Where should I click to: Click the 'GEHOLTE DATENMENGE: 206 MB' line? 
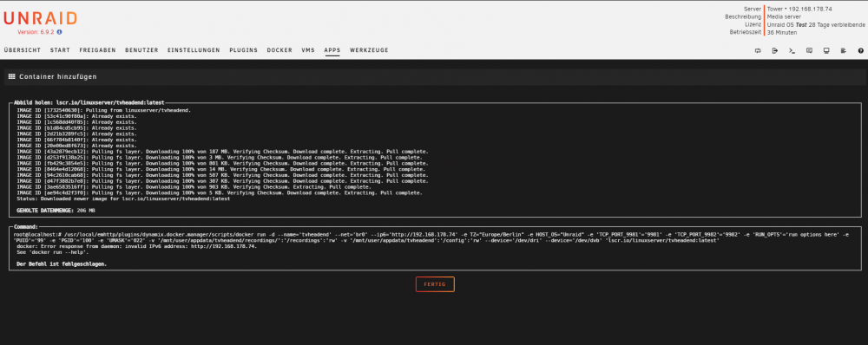pos(56,211)
